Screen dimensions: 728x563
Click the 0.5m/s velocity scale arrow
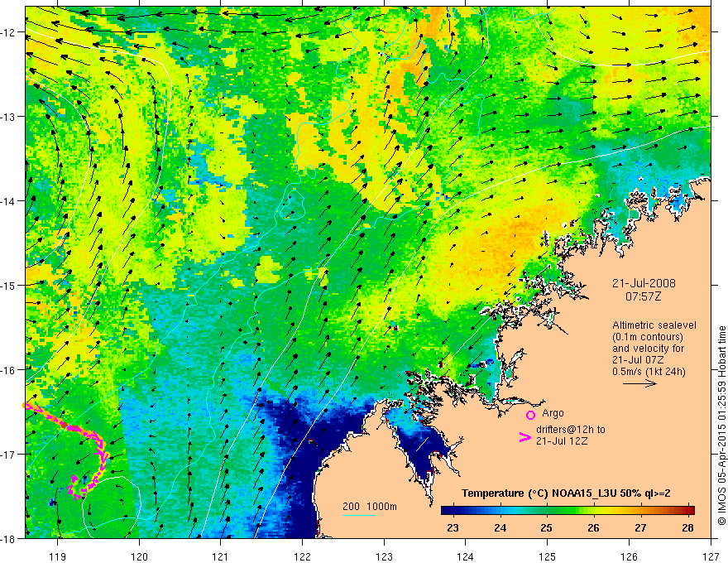click(639, 383)
